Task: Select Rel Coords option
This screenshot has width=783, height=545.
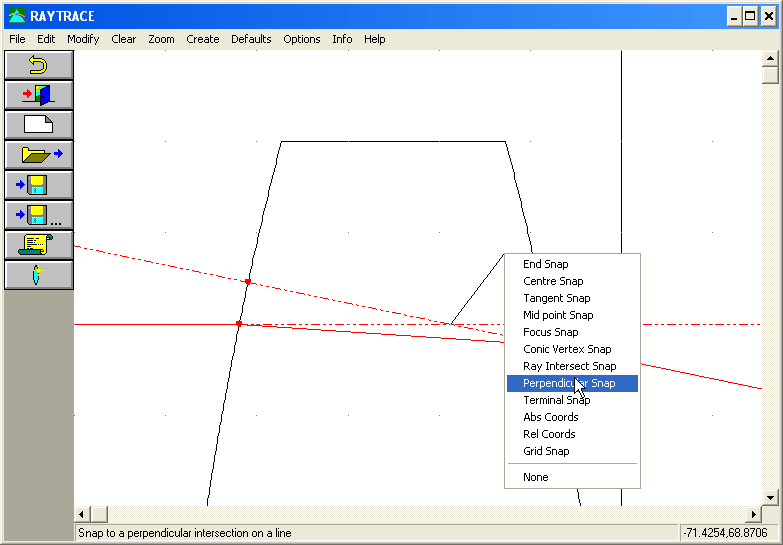Action: [572, 434]
